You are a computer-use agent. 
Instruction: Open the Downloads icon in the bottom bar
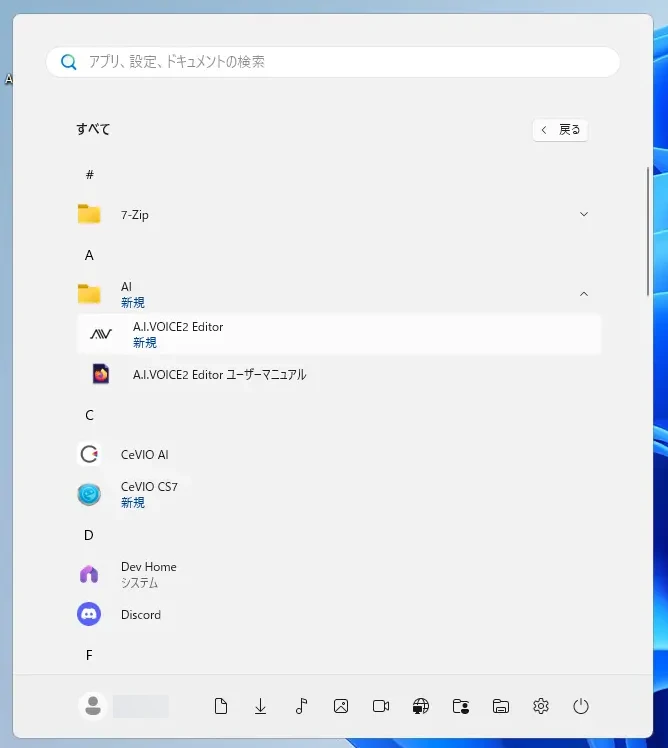(261, 706)
